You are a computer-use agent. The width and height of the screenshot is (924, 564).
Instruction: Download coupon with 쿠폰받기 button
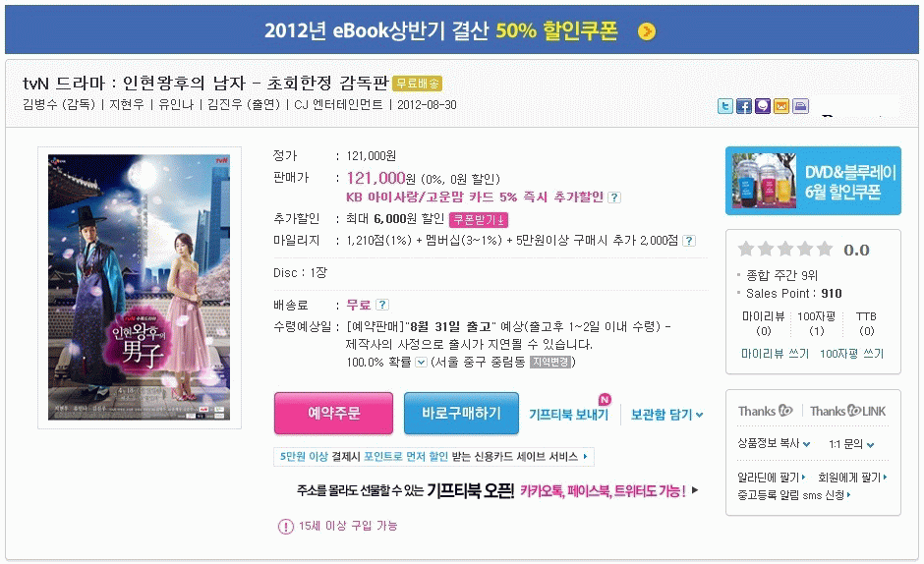[x=479, y=219]
